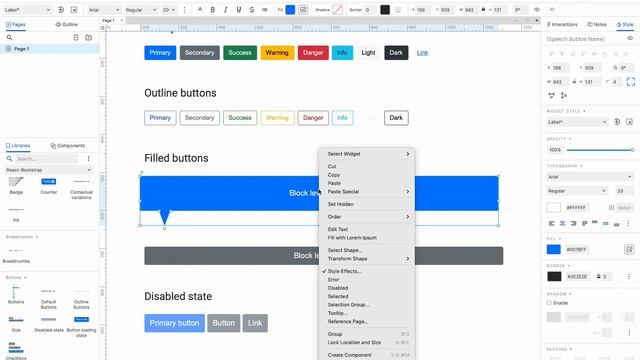This screenshot has height=360, width=640.
Task: Toggle italic formatting in top toolbar
Action: (226, 9)
